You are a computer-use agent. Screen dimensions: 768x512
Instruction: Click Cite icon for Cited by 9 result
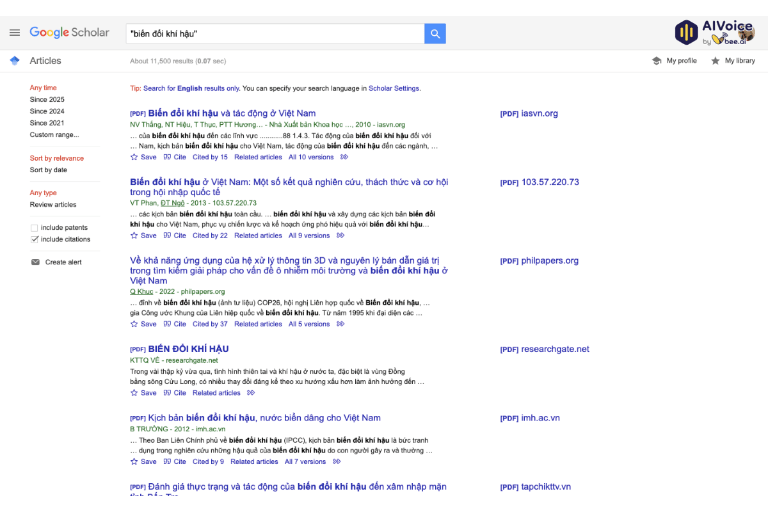(168, 462)
